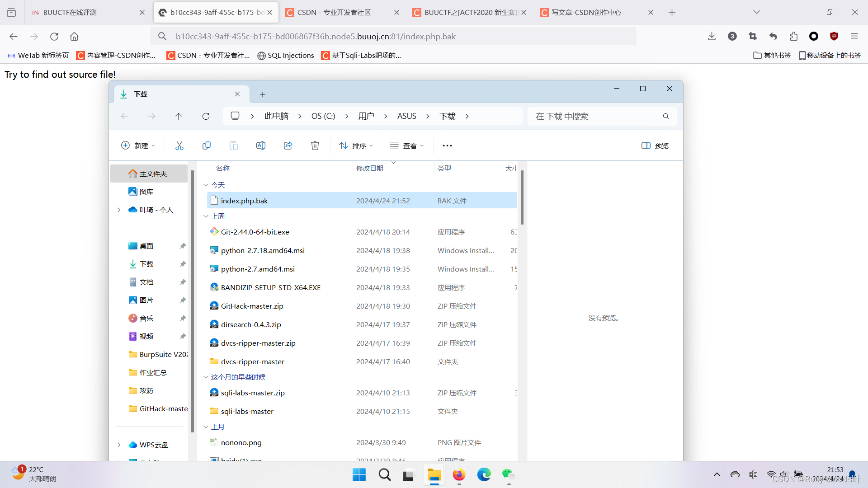Toggle the 预览 preview pane button
The height and width of the screenshot is (488, 868).
[655, 145]
